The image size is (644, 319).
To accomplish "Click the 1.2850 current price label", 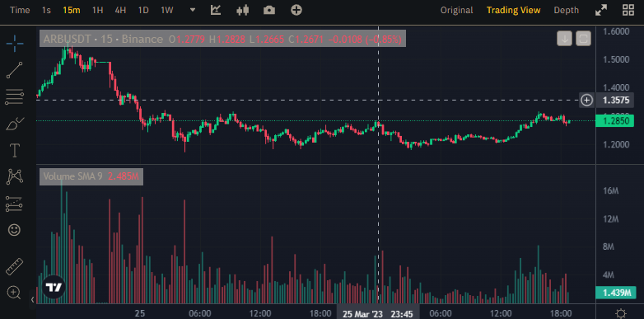I will pos(615,121).
